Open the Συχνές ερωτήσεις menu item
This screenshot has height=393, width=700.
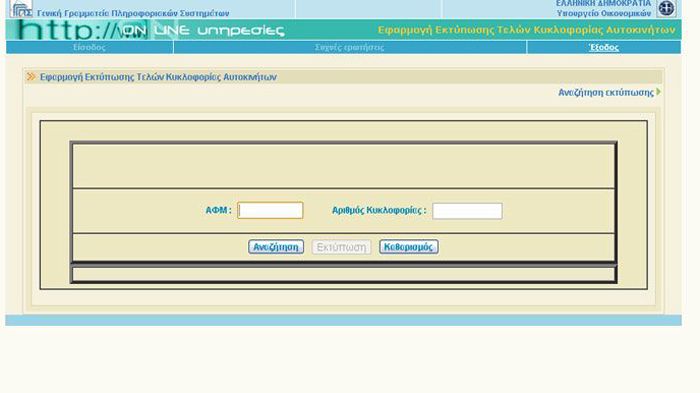[350, 47]
